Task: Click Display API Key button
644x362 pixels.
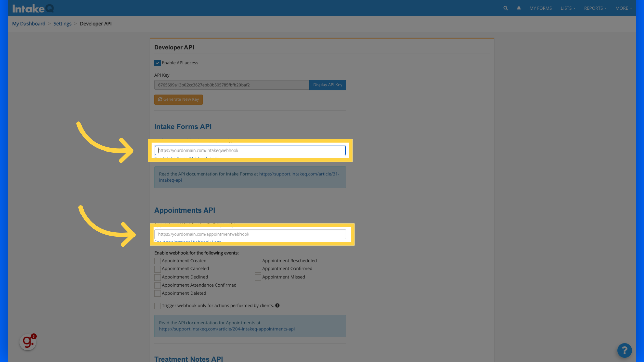Action: (328, 85)
